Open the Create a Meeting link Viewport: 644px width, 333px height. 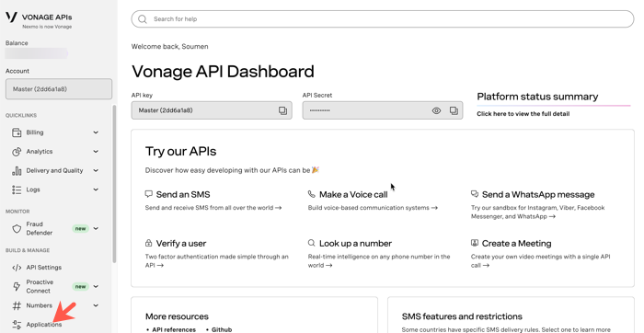click(x=517, y=244)
